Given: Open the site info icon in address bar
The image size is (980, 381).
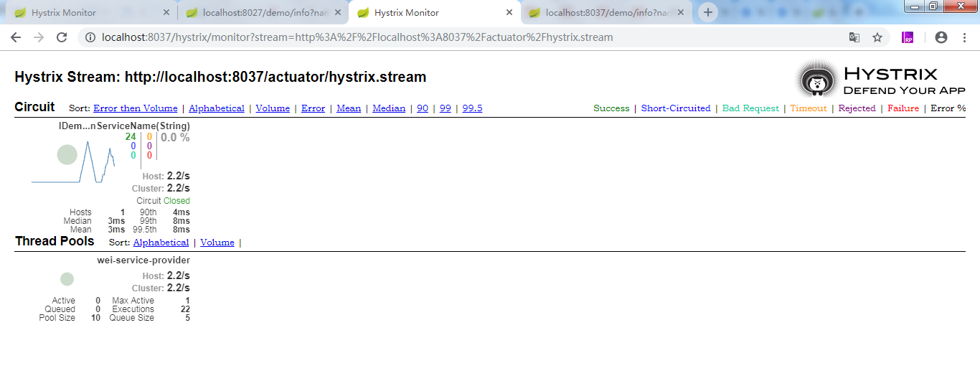Looking at the screenshot, I should [x=90, y=37].
